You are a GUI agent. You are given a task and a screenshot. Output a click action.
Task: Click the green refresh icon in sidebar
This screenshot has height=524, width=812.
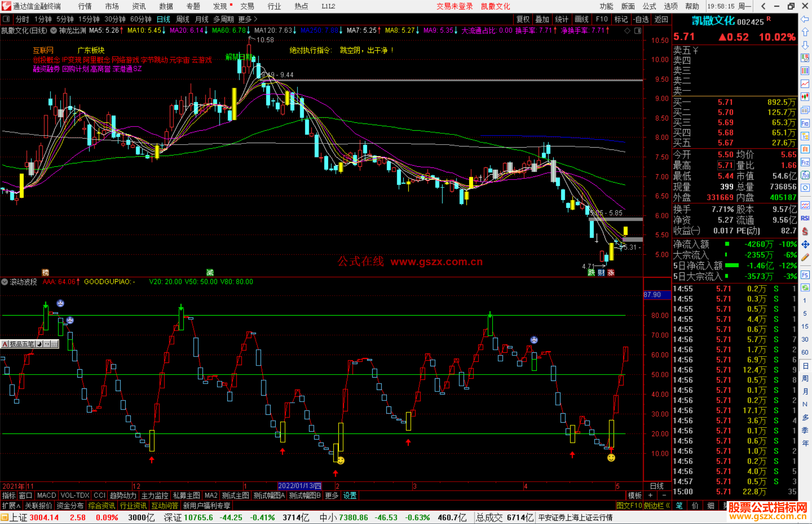(x=805, y=288)
